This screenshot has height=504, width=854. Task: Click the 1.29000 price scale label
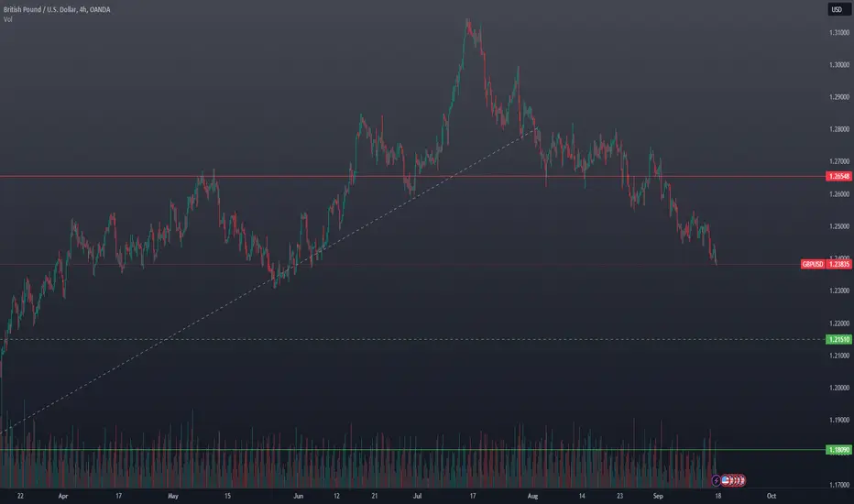(838, 97)
